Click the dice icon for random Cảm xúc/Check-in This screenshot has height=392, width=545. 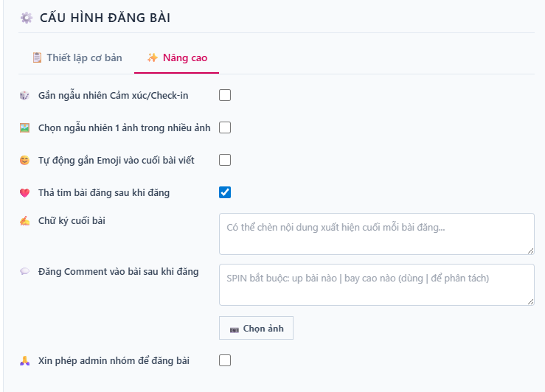pos(25,96)
